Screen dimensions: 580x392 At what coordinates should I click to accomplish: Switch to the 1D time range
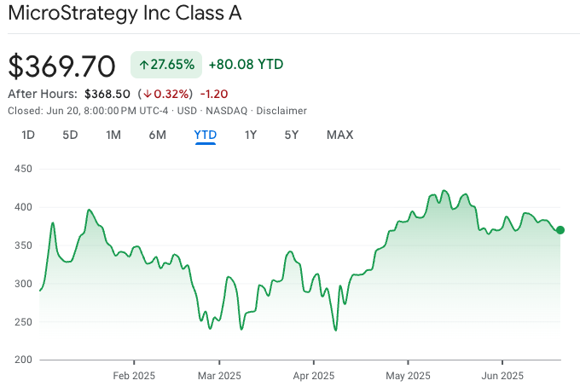28,135
